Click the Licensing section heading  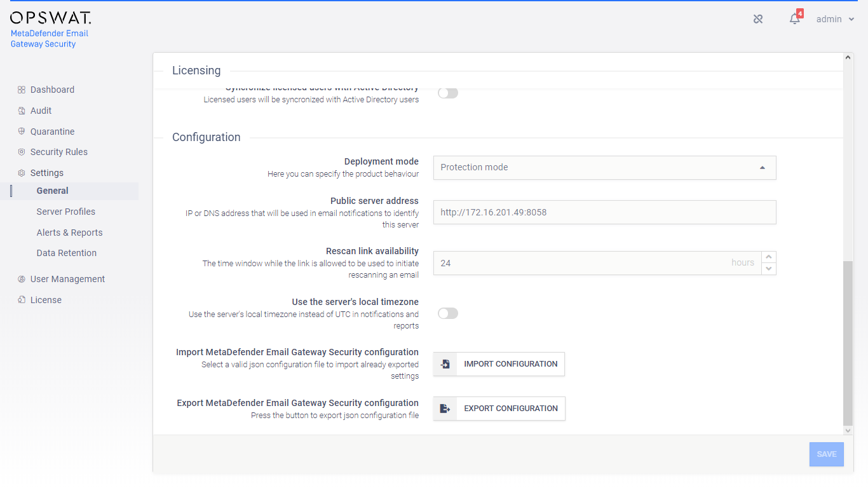pyautogui.click(x=196, y=71)
